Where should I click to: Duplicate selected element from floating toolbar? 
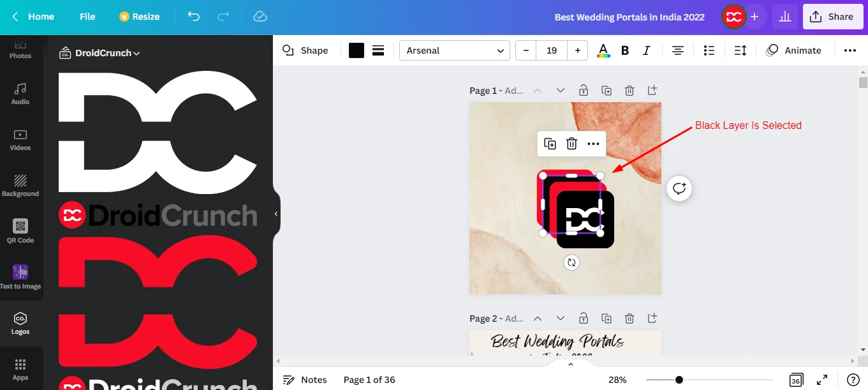pyautogui.click(x=550, y=144)
